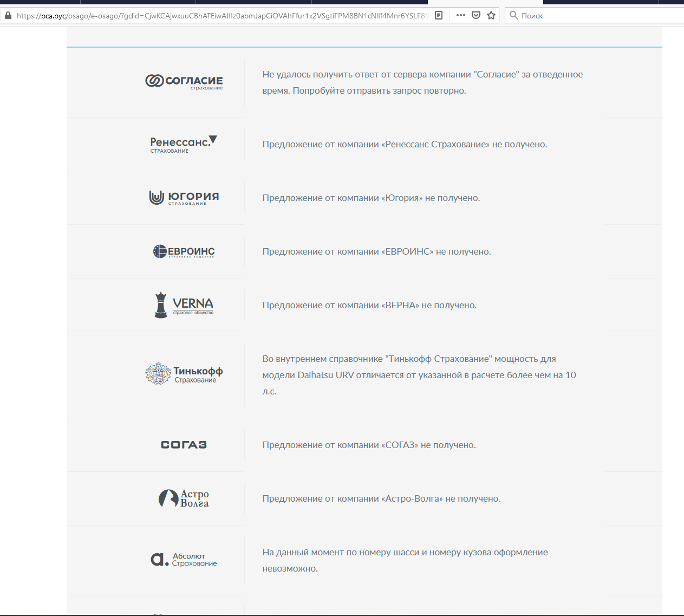Click the Согласие страхование logo
Viewport: 684px width, 616px height.
[184, 82]
